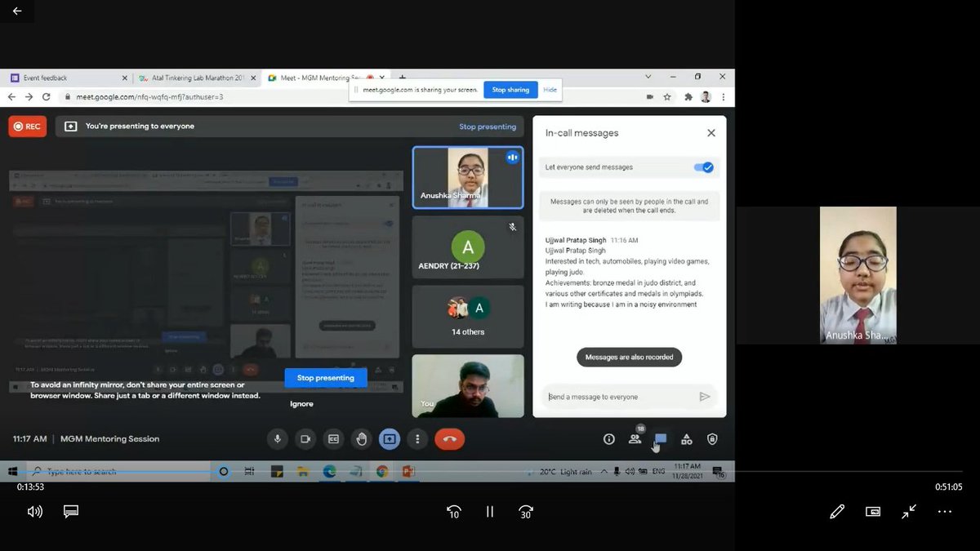Image resolution: width=980 pixels, height=551 pixels.
Task: Click the browser forward arrow
Action: [x=29, y=96]
